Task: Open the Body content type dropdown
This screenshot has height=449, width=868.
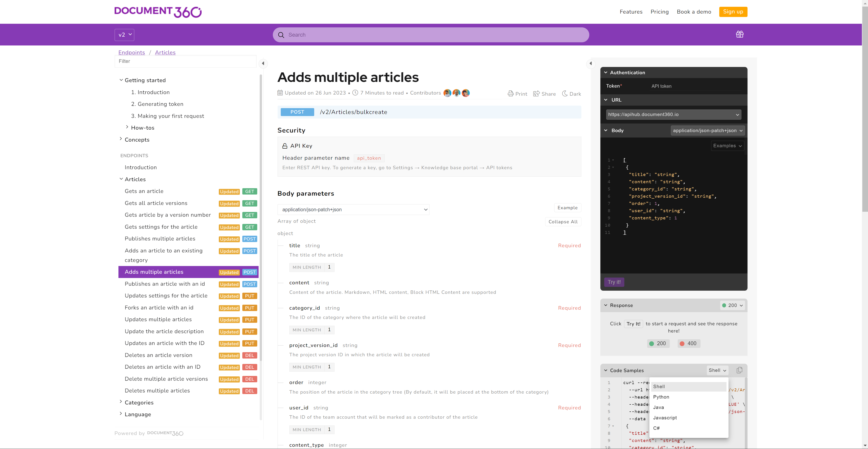Action: [x=708, y=131]
